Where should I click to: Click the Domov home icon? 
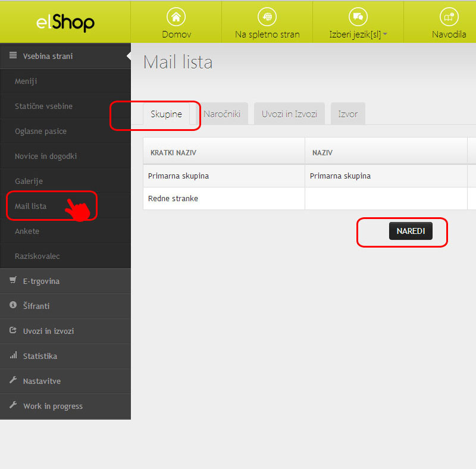pos(176,17)
